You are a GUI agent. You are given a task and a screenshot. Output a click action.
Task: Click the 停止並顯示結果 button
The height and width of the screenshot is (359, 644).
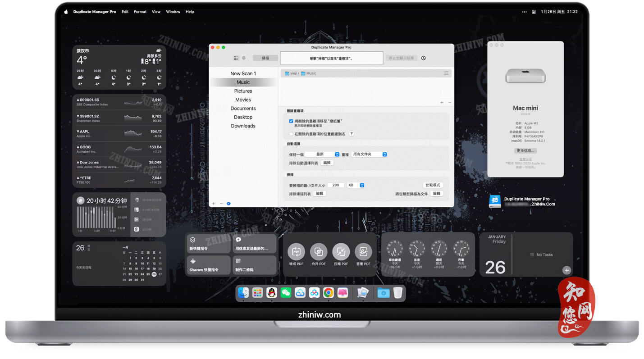pyautogui.click(x=401, y=58)
